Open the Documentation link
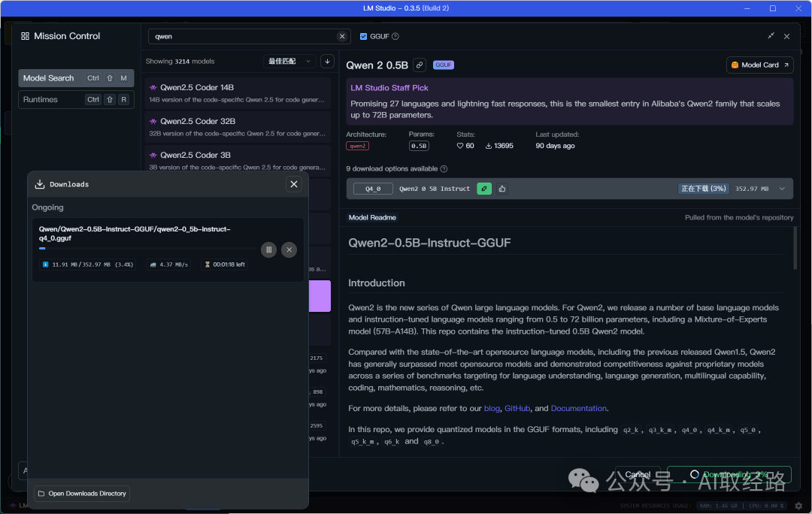This screenshot has width=812, height=514. coord(578,408)
